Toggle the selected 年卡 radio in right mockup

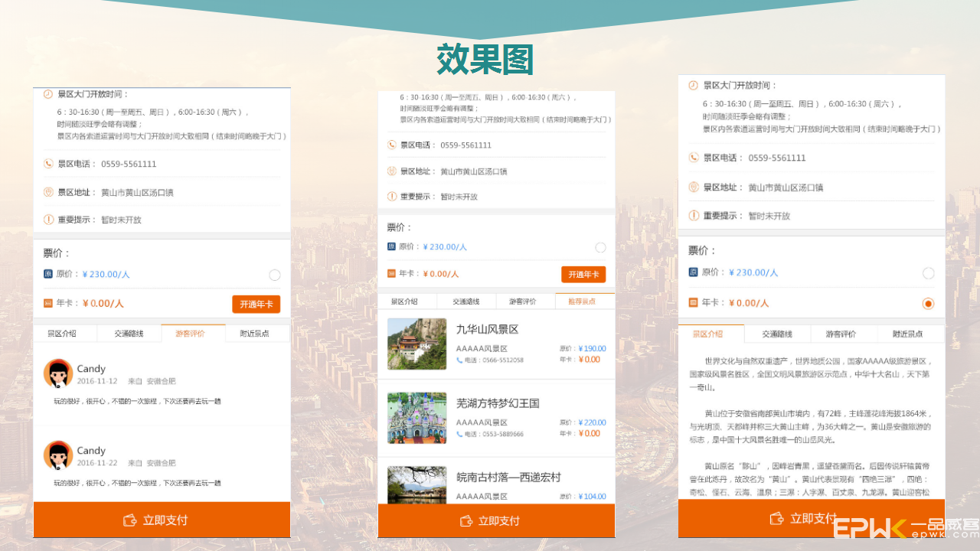click(x=929, y=304)
